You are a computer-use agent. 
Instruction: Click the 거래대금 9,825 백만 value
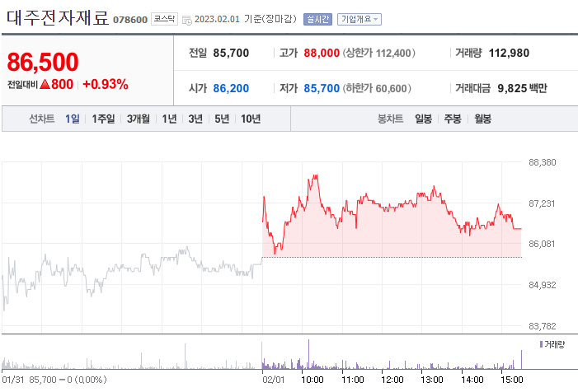point(522,88)
